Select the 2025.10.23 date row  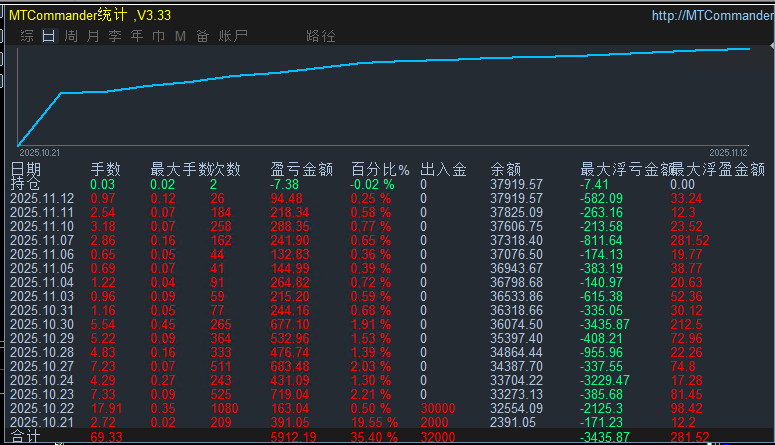point(42,394)
